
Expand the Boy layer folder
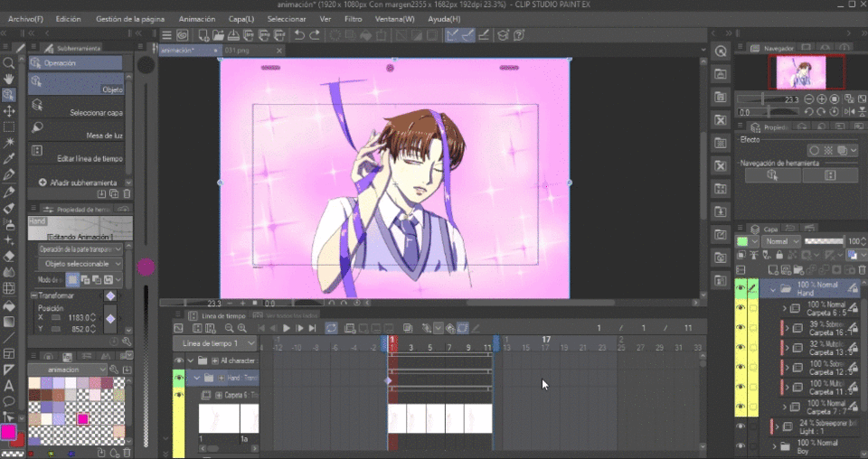(x=774, y=446)
